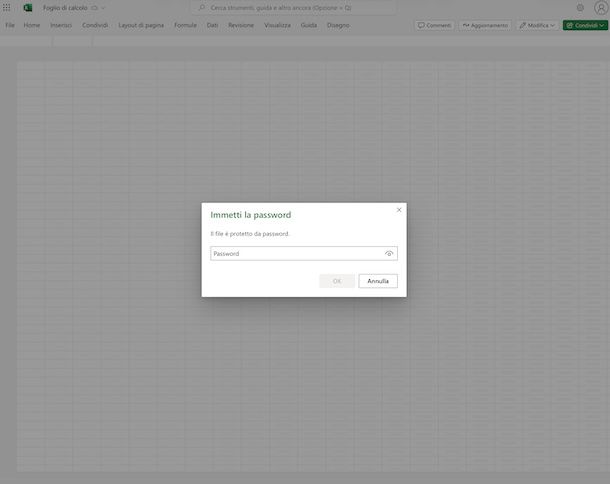Image resolution: width=610 pixels, height=484 pixels.
Task: Click the OK button in dialog
Action: click(x=337, y=281)
